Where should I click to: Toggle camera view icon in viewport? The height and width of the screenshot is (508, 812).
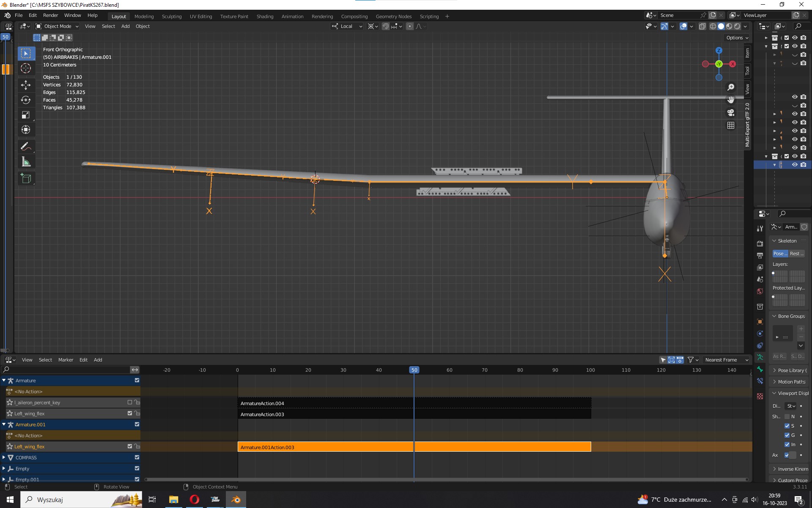[730, 113]
